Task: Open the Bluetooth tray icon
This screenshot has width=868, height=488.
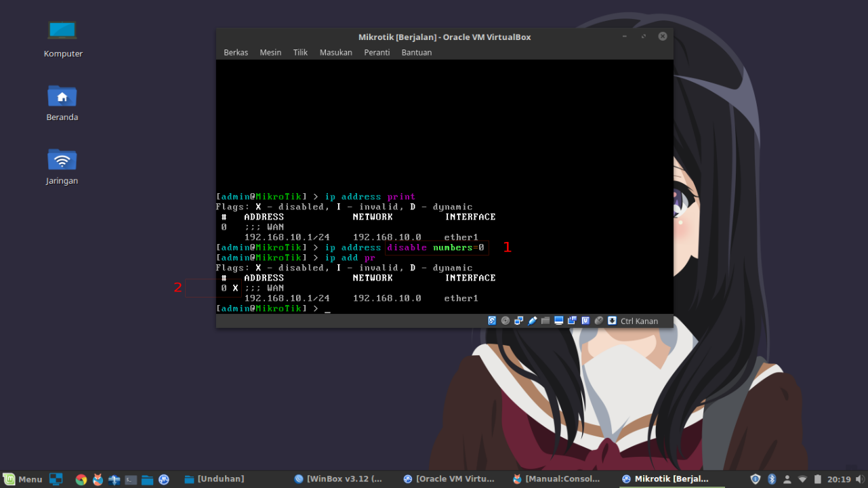Action: pos(771,479)
